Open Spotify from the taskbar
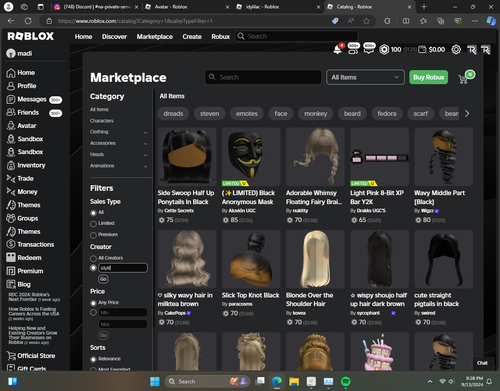This screenshot has width=500, height=391. tap(346, 381)
